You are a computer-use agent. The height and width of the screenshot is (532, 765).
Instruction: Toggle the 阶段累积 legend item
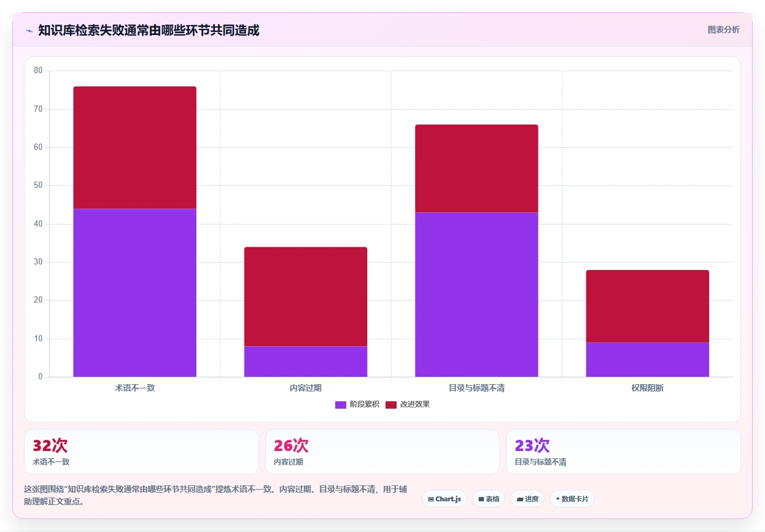[x=357, y=404]
